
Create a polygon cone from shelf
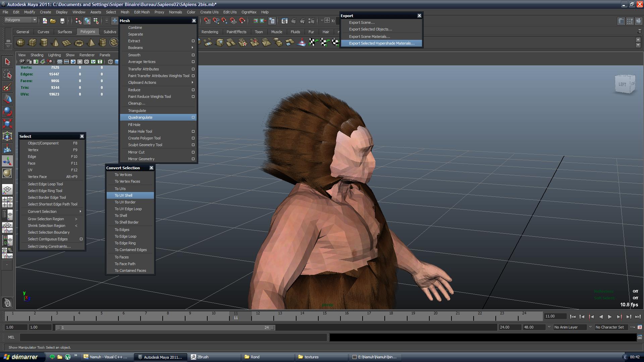[56, 43]
